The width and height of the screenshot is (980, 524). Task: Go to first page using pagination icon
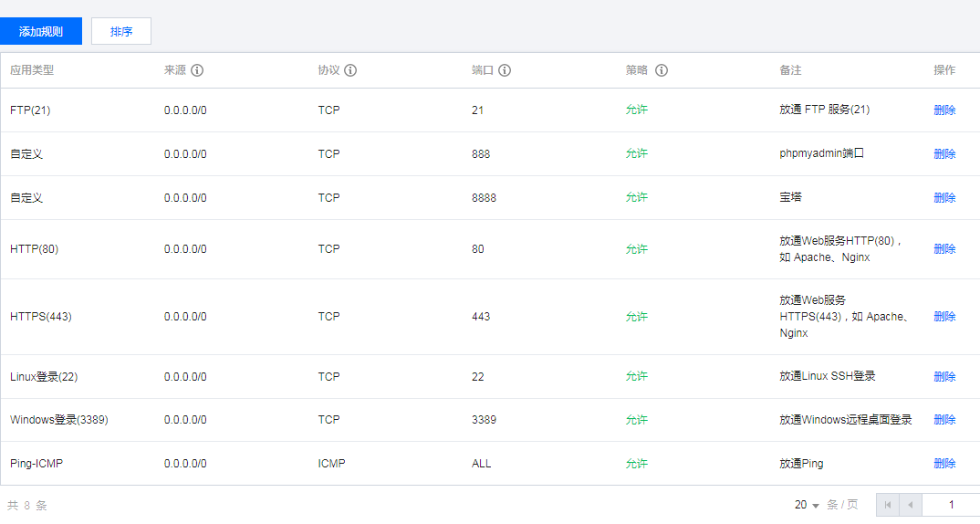pos(888,505)
